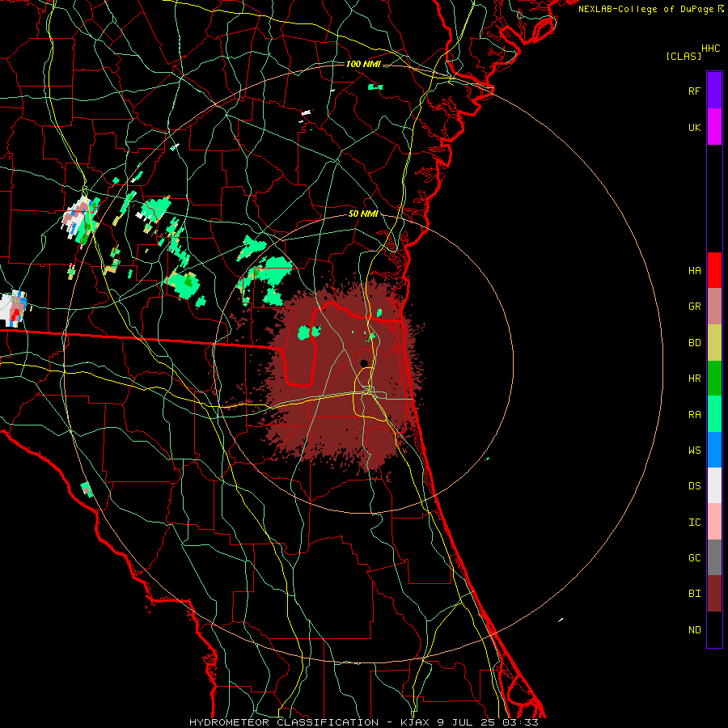Click the HA legend label

point(694,270)
